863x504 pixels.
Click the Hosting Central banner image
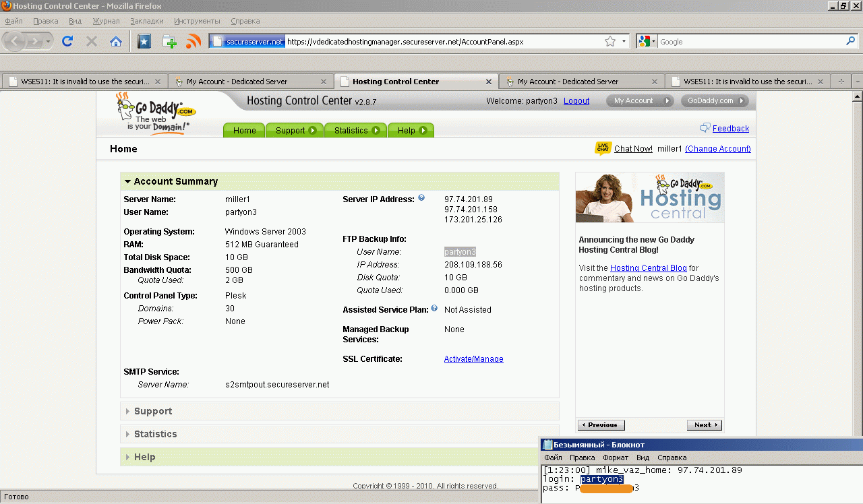[650, 197]
